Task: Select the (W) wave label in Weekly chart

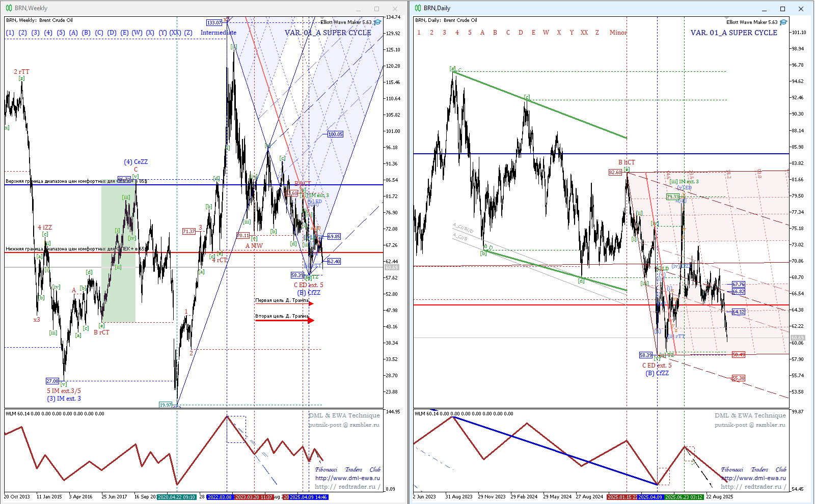Action: tap(137, 33)
